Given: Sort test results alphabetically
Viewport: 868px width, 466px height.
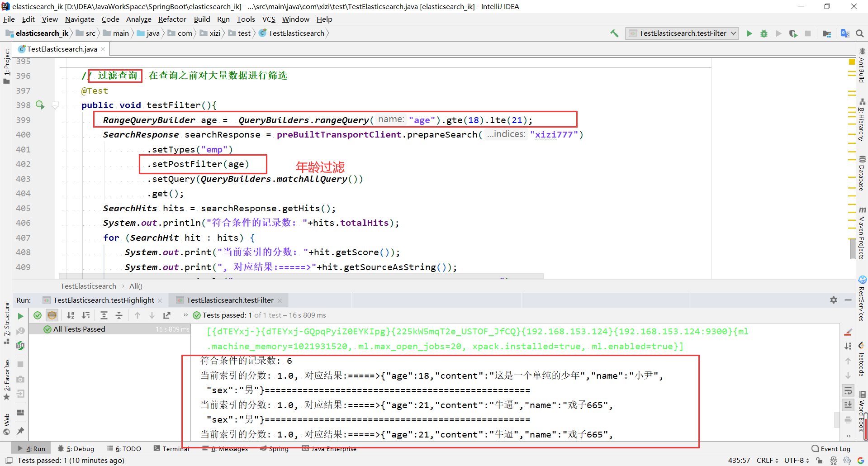Looking at the screenshot, I should [71, 315].
